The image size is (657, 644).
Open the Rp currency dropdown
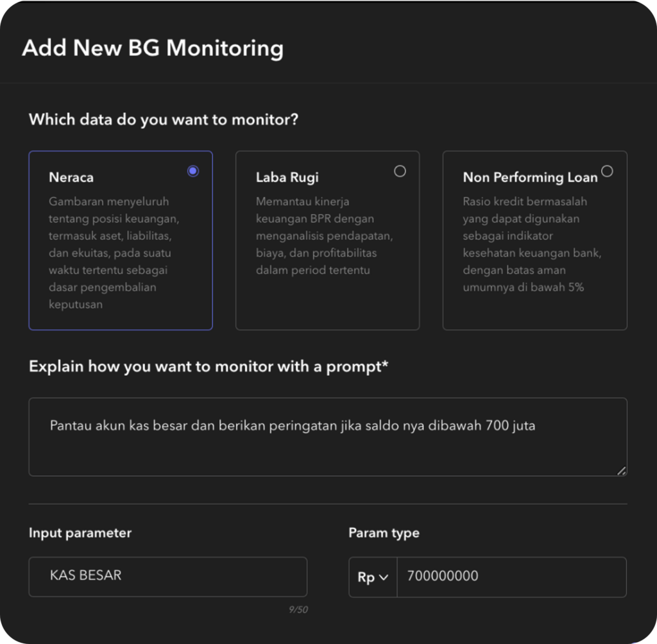[373, 577]
